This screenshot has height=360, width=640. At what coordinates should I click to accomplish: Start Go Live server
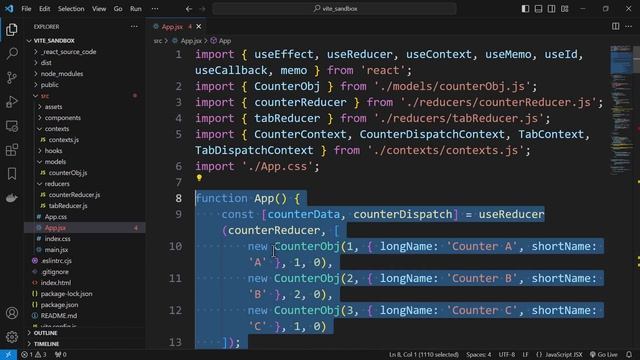coord(604,355)
